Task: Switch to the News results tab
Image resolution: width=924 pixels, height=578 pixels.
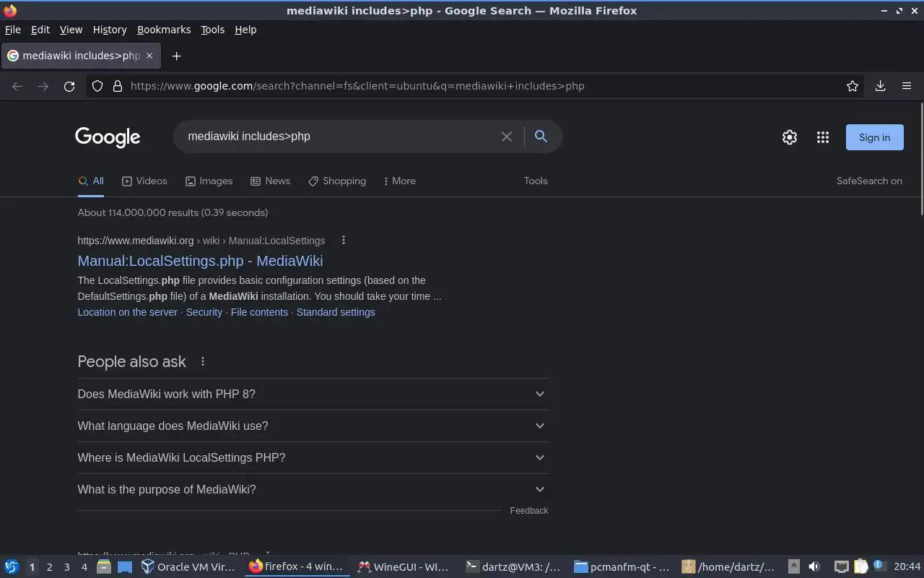Action: point(270,181)
